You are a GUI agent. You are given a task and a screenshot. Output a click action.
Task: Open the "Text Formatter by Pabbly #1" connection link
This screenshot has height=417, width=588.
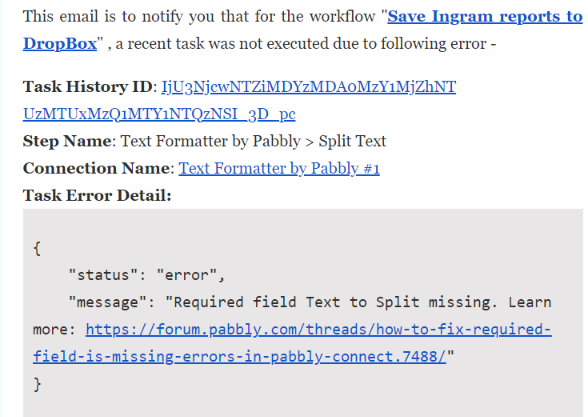pyautogui.click(x=279, y=168)
